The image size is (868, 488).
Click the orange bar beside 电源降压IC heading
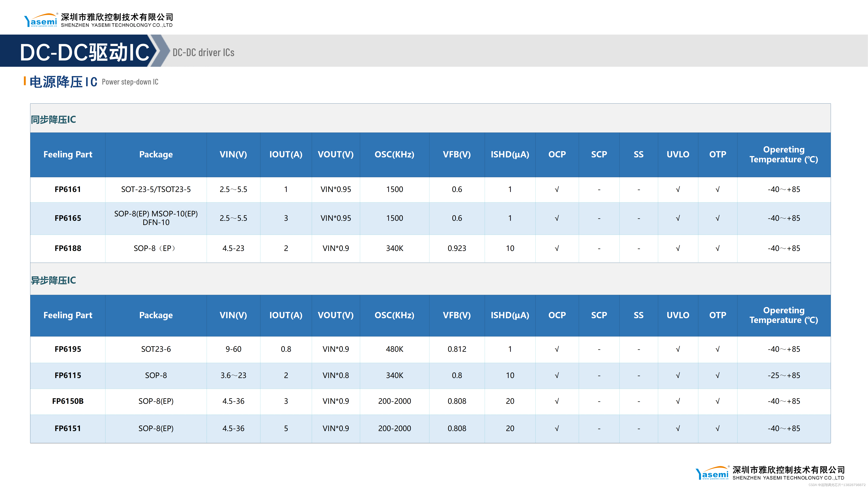[25, 81]
